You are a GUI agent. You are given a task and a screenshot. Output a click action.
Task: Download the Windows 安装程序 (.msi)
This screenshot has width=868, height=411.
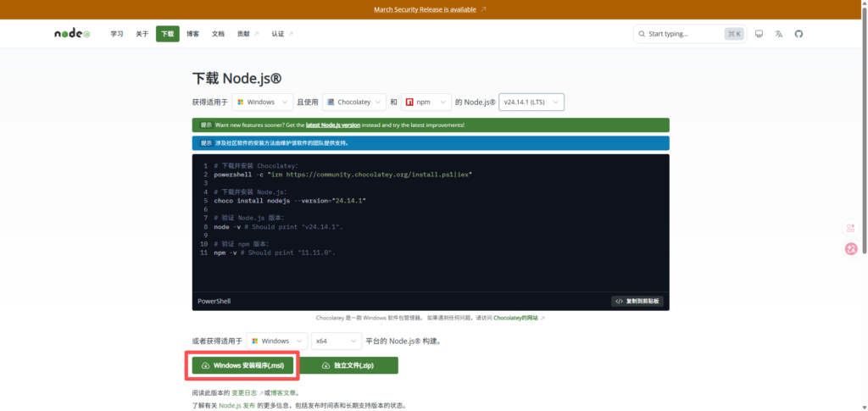[x=243, y=365]
